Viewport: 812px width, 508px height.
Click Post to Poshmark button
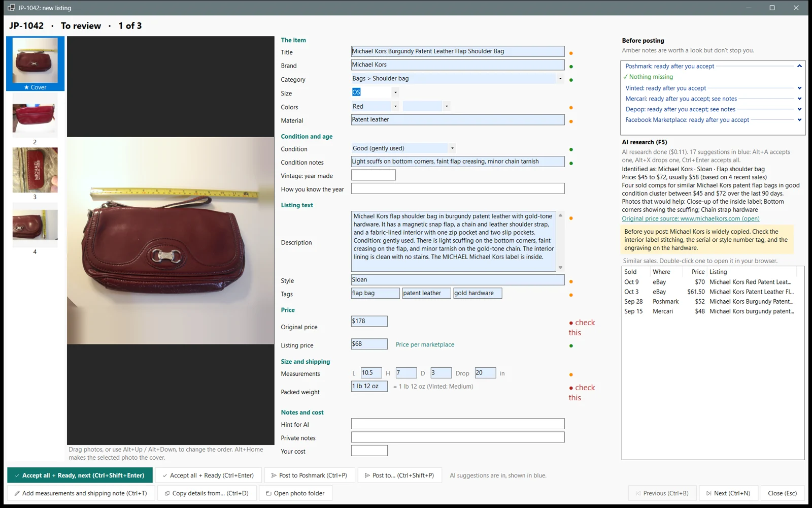309,475
